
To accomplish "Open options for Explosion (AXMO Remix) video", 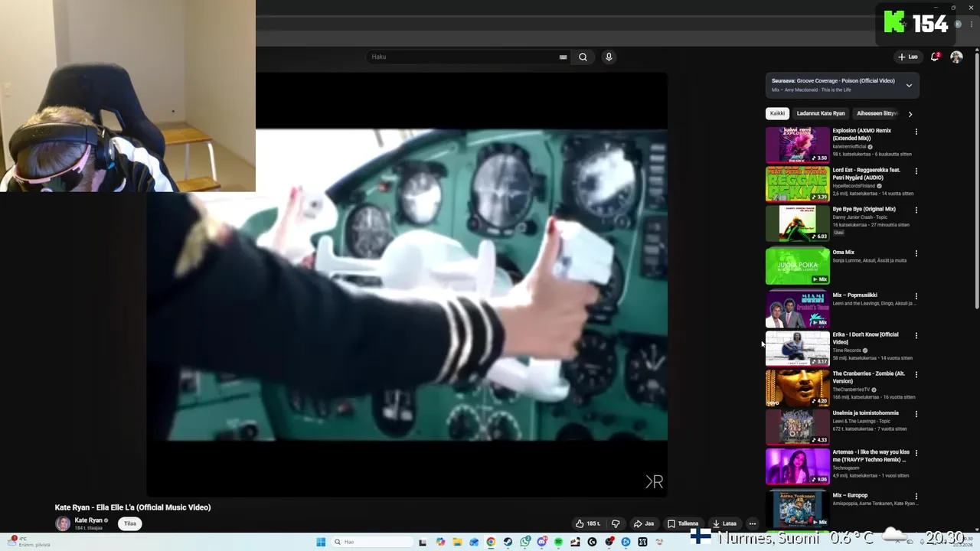I will coord(916,132).
